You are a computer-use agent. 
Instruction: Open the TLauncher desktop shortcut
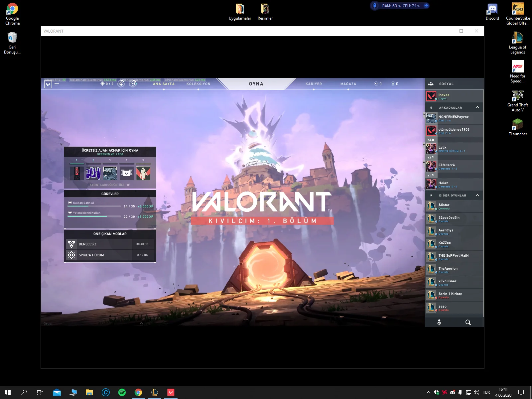coord(518,127)
